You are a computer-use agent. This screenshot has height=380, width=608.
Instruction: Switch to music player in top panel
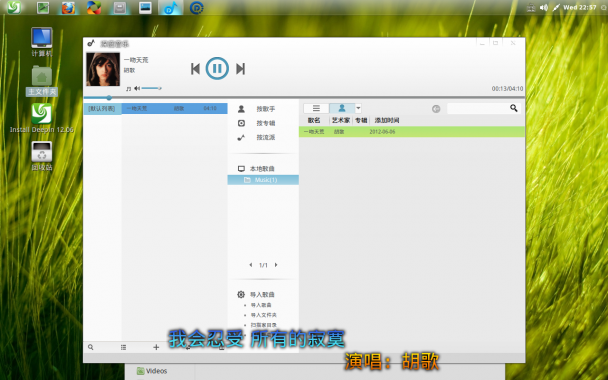[171, 7]
